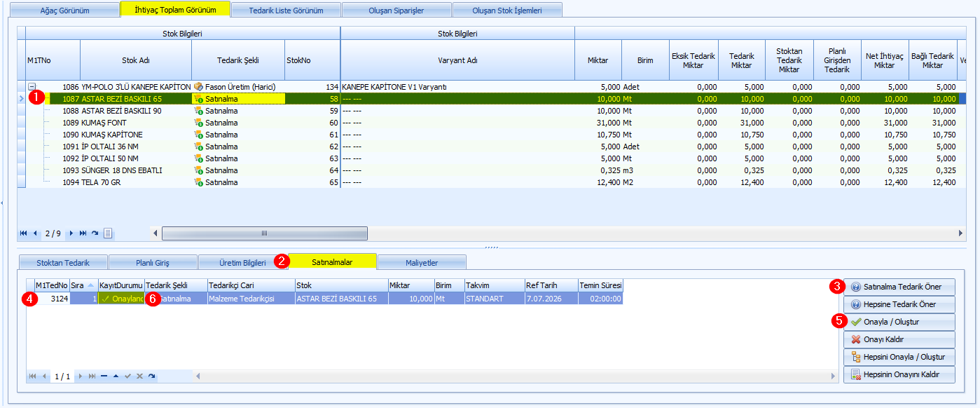
Task: Click Onaylandı status cell in row 3124
Action: pos(121,299)
